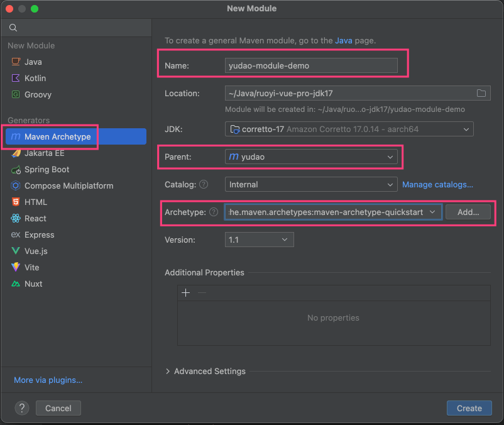Viewport: 504px width, 425px height.
Task: Click the Add archetype button
Action: [x=468, y=213]
